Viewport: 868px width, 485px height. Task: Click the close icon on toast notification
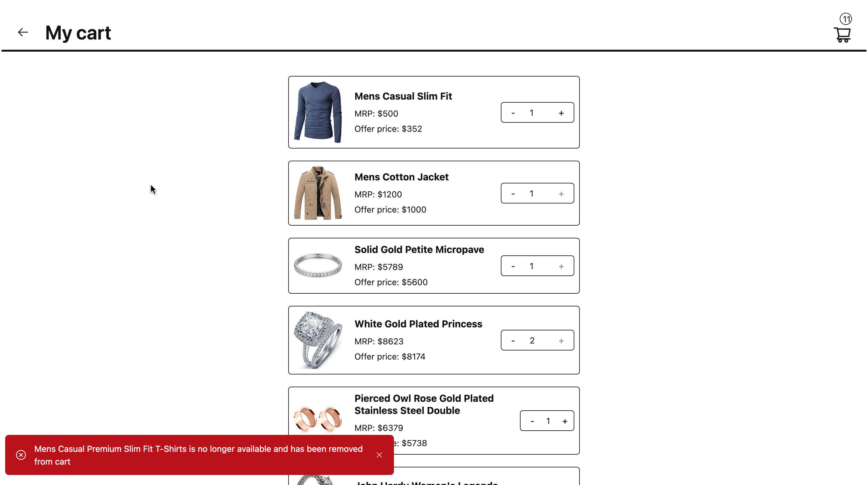coord(380,455)
